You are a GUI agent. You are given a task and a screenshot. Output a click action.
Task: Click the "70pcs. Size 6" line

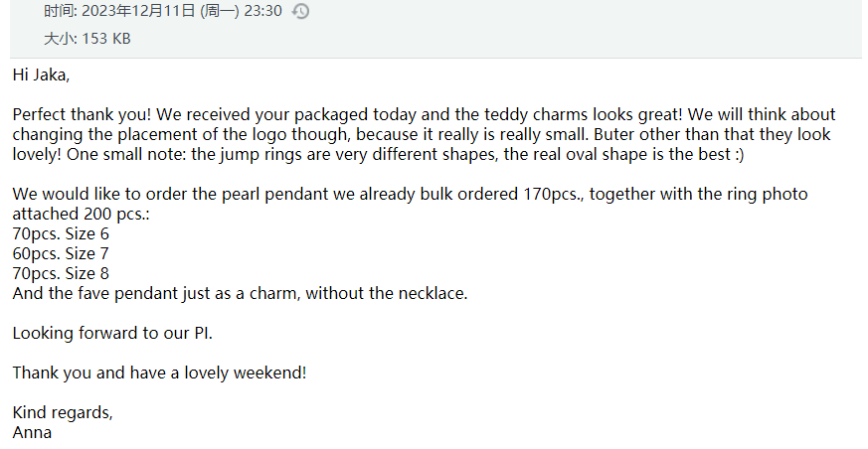click(61, 233)
